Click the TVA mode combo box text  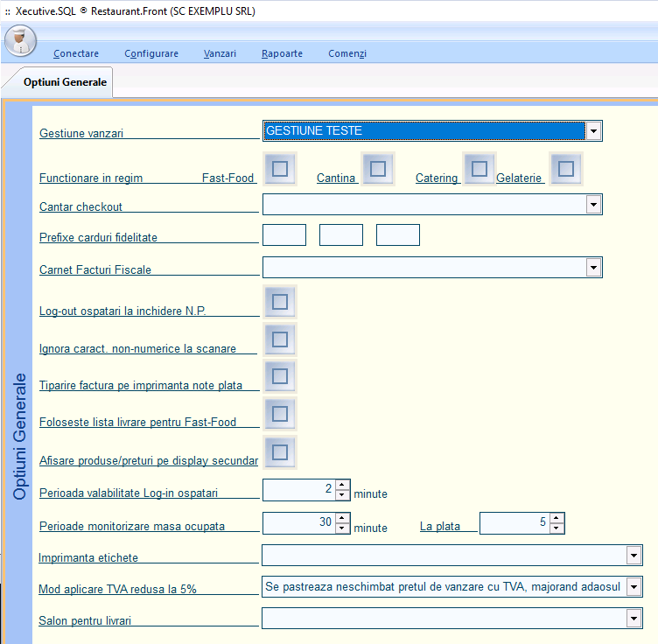point(444,586)
